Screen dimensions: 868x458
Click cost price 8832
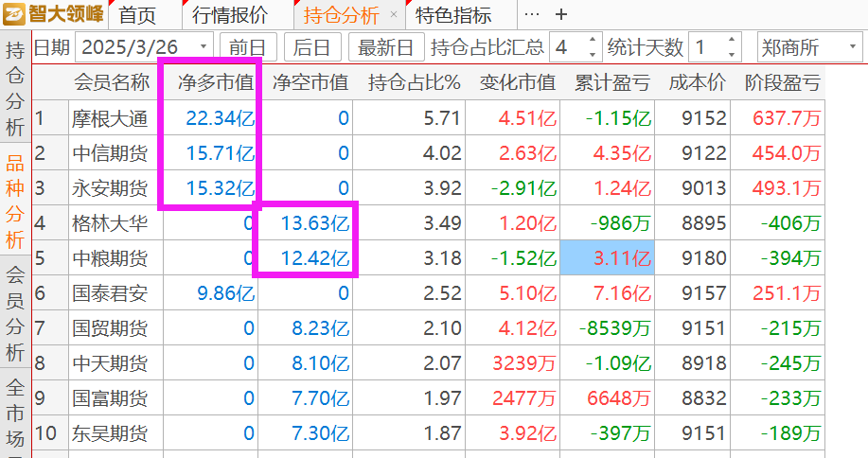[x=703, y=398]
